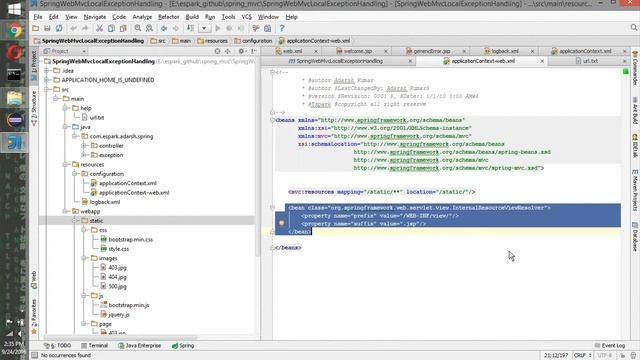Image resolution: width=640 pixels, height=360 pixels.
Task: Click the Cut scissors toolbar icon
Action: [x=99, y=28]
